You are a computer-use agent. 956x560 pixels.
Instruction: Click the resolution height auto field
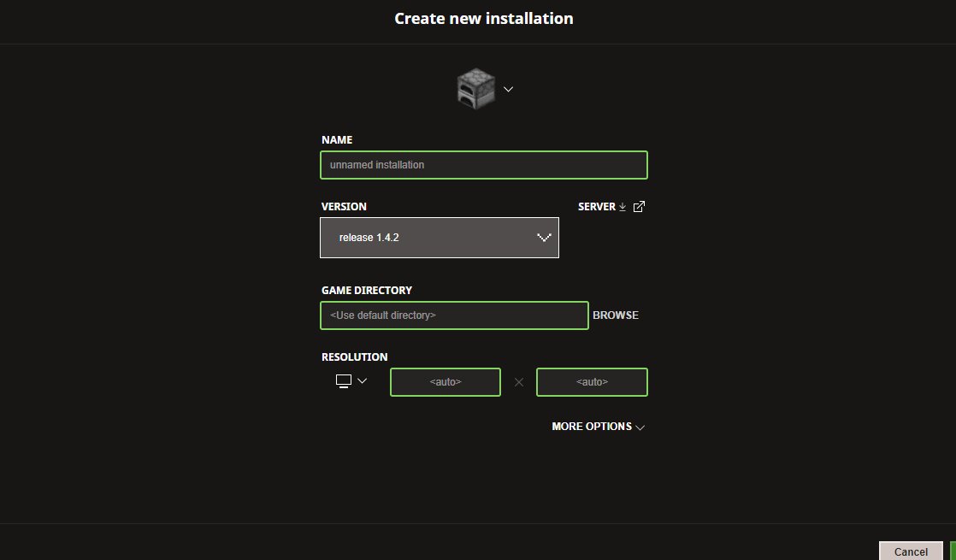click(592, 382)
